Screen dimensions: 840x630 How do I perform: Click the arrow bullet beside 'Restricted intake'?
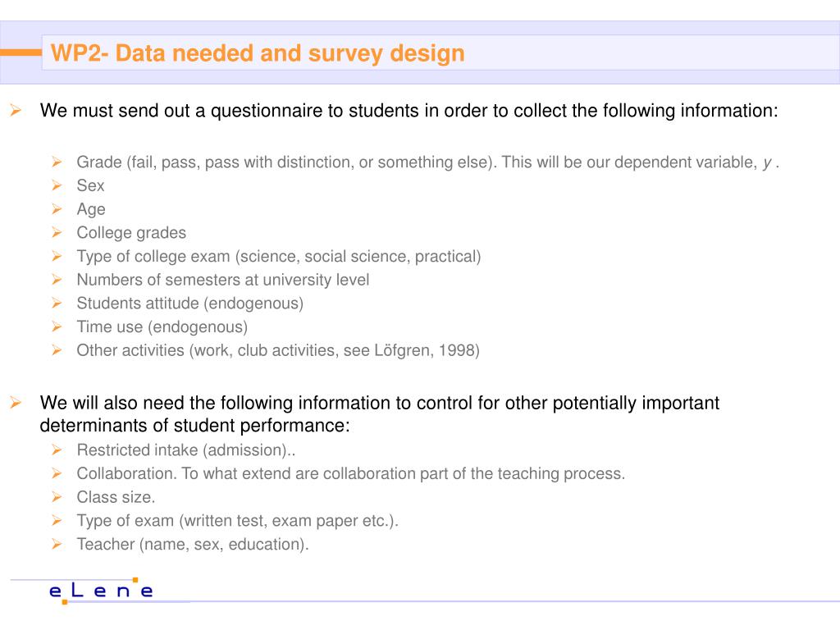click(57, 450)
